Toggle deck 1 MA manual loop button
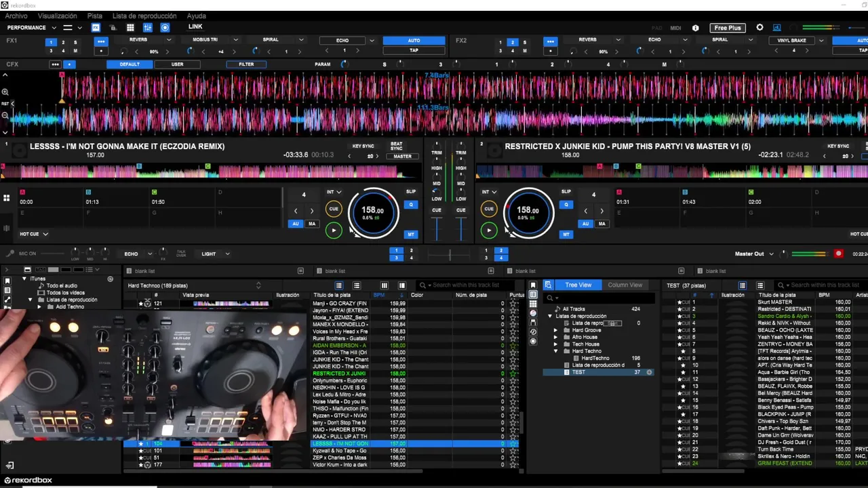This screenshot has width=868, height=488. (312, 224)
